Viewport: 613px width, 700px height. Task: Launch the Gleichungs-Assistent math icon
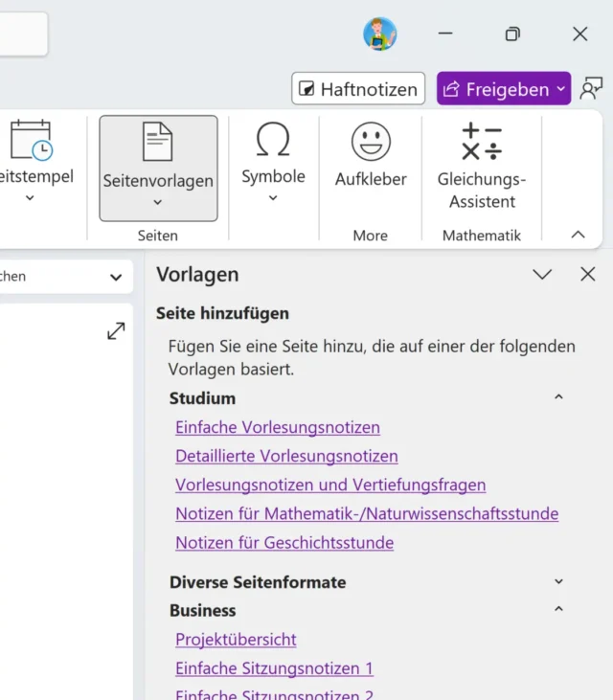click(482, 143)
